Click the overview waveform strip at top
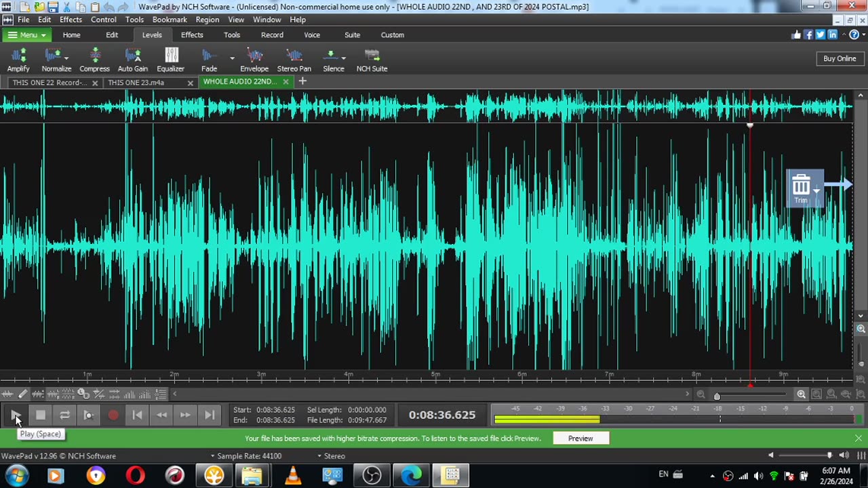Viewport: 868px width, 488px height. coord(426,106)
